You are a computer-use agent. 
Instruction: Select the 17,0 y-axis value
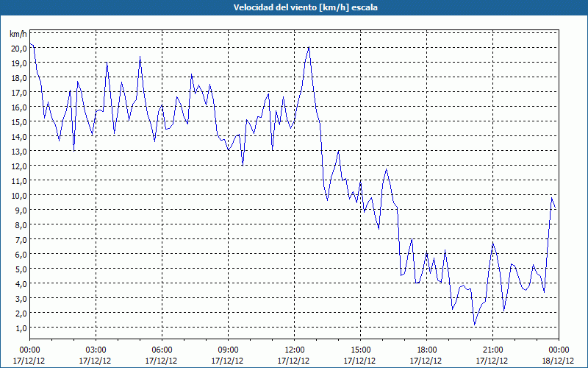coord(18,93)
